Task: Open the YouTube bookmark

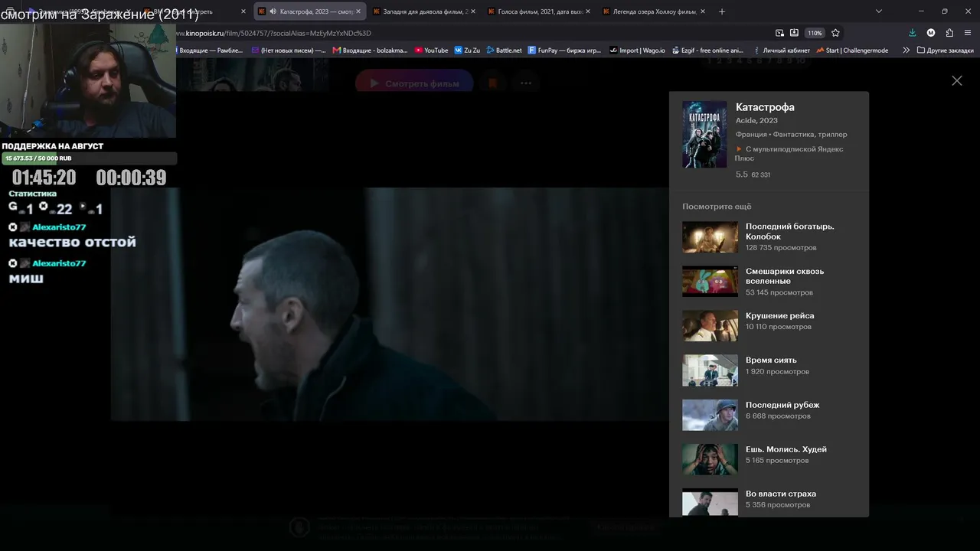Action: pyautogui.click(x=432, y=51)
